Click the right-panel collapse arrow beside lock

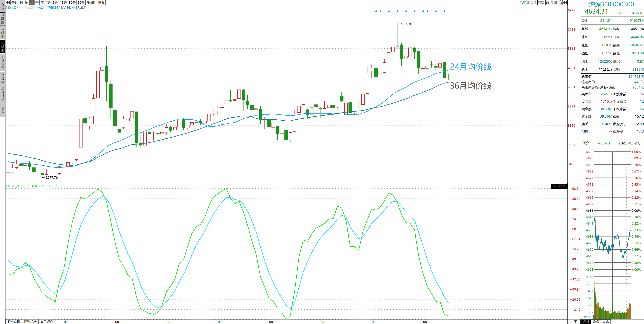coord(565,3)
